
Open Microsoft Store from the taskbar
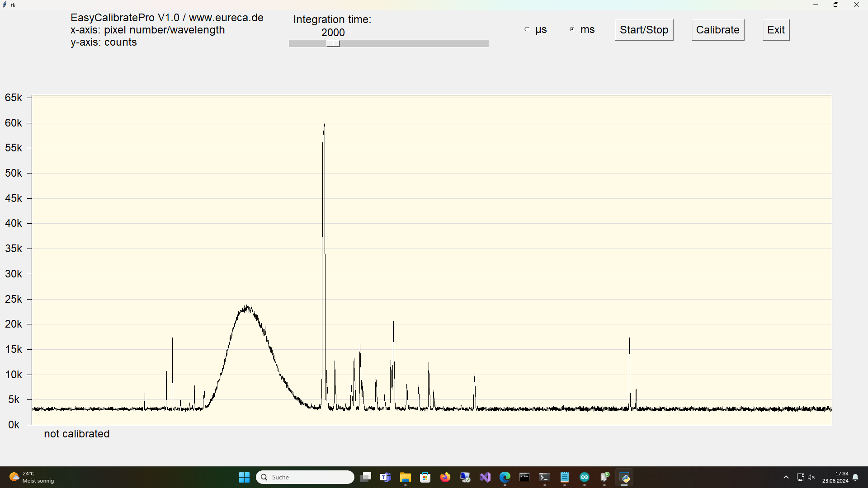[425, 477]
